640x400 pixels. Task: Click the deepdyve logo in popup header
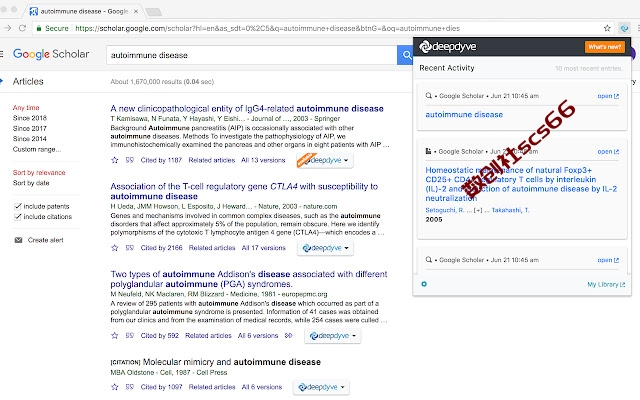447,47
